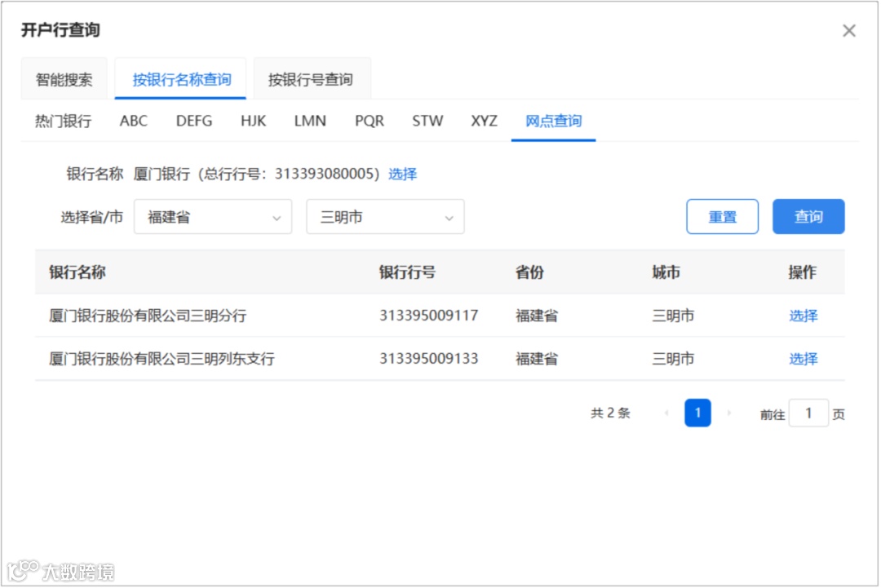Click bank name 厦门银行股份有限公司三明列东支行
Screen dimensions: 881x588
(162, 359)
